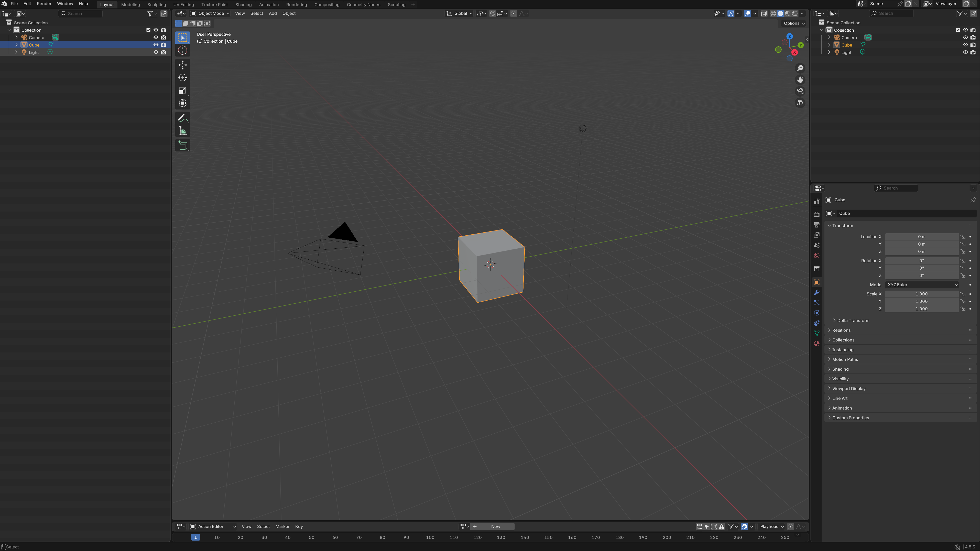Open the Object Mode dropdown
This screenshot has height=551, width=980.
click(210, 13)
